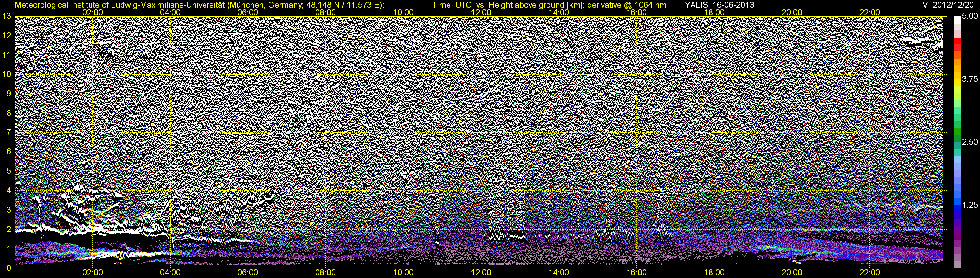Click the 04:00 tick label on top axis

pyautogui.click(x=170, y=12)
